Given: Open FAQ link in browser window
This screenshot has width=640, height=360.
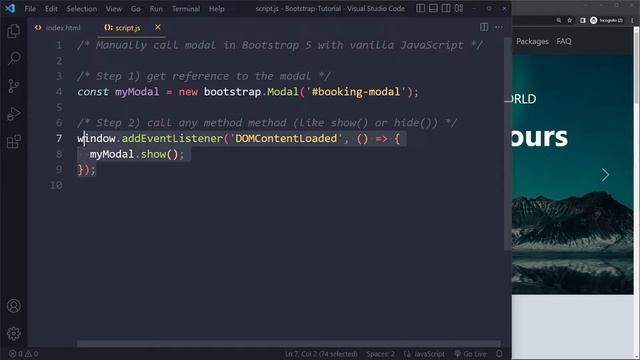Looking at the screenshot, I should 564,41.
